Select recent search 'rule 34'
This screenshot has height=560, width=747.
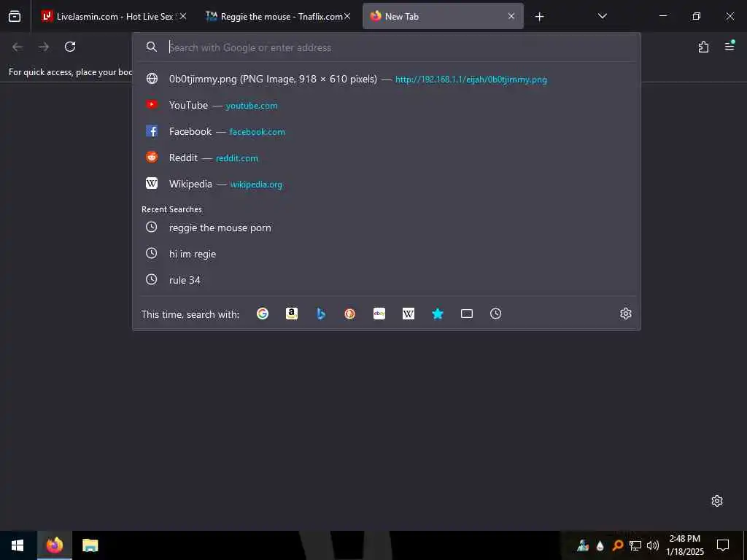(387, 280)
